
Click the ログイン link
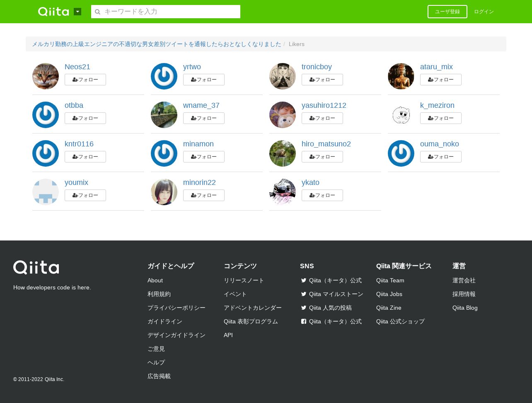pyautogui.click(x=484, y=12)
